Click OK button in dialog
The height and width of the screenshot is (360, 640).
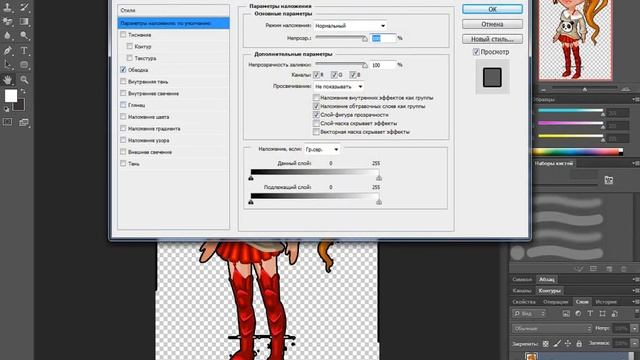pos(492,9)
